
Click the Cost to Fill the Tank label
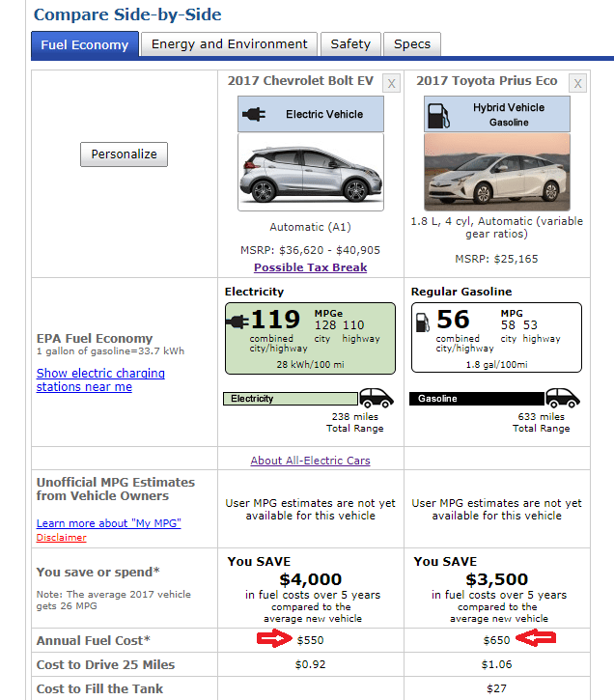99,688
